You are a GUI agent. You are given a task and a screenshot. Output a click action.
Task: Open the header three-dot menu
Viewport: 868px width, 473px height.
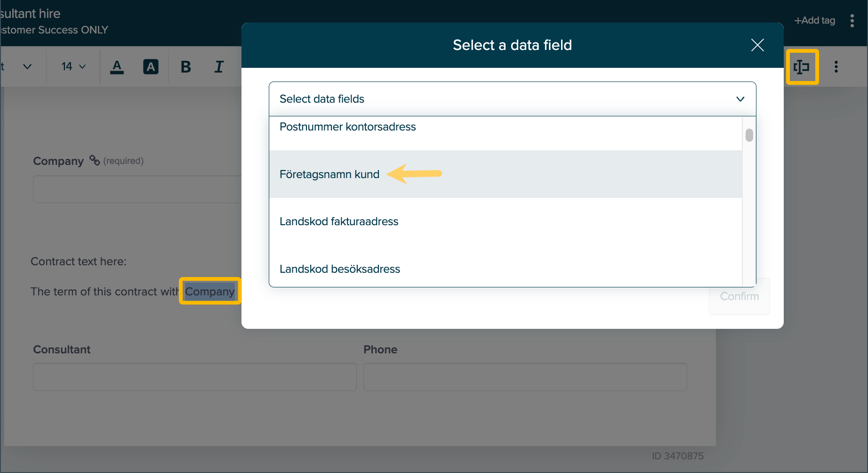852,21
